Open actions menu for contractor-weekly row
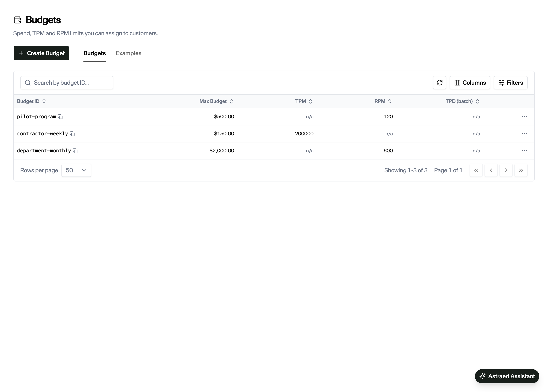Screen dimensions: 548x392 coord(524,134)
